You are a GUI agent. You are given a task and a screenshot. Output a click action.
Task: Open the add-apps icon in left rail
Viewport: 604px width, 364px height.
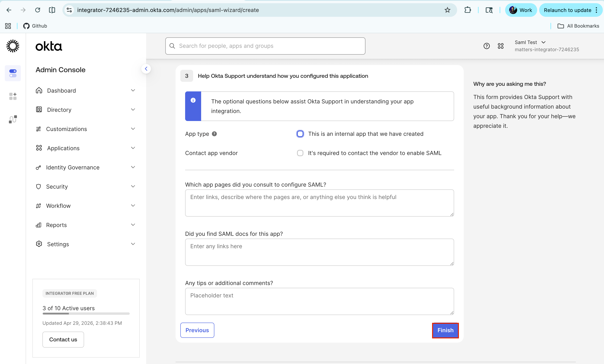[13, 96]
